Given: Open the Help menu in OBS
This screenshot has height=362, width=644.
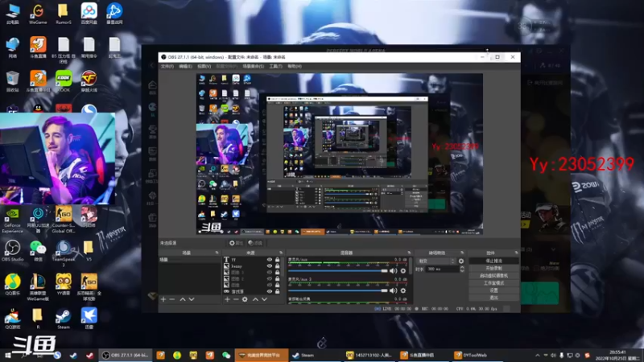Looking at the screenshot, I should point(295,66).
